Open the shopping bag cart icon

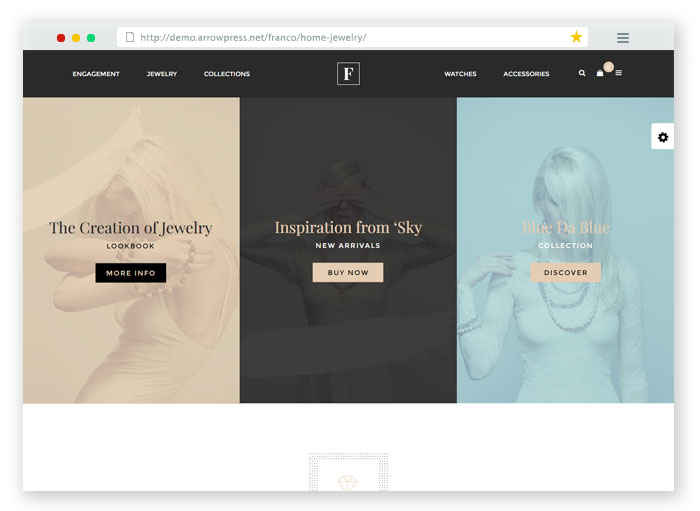(600, 73)
